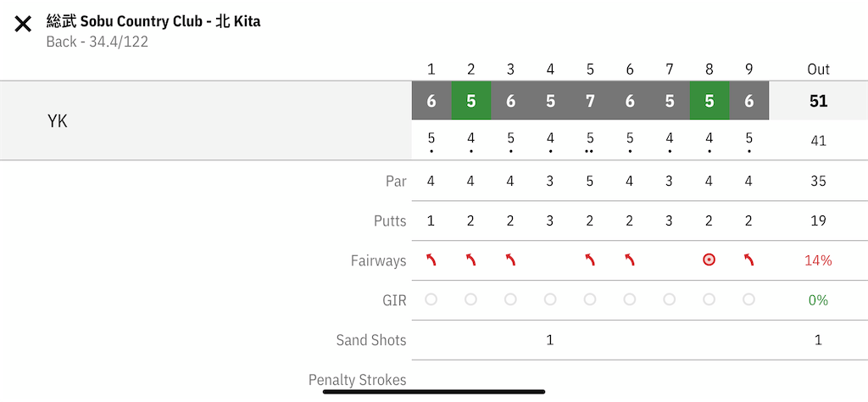Select the score 7 on hole 5

click(x=590, y=100)
